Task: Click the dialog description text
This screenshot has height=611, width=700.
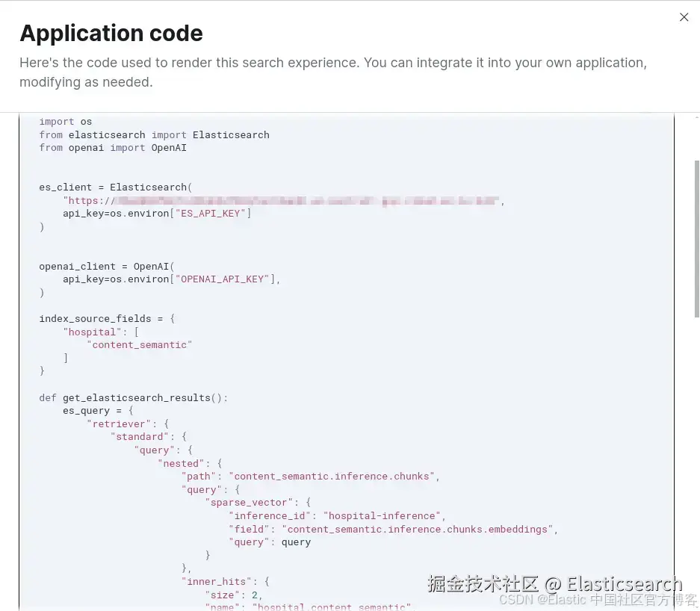Action: pos(332,72)
